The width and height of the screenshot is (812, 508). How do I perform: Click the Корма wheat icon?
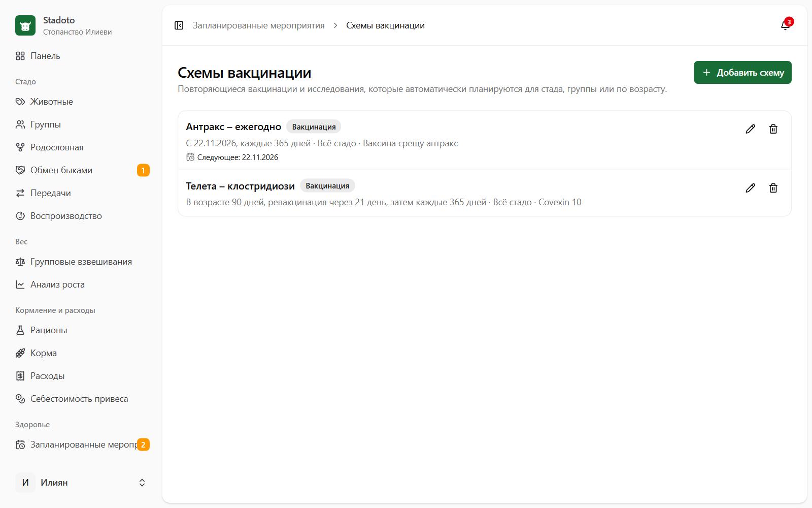coord(20,353)
